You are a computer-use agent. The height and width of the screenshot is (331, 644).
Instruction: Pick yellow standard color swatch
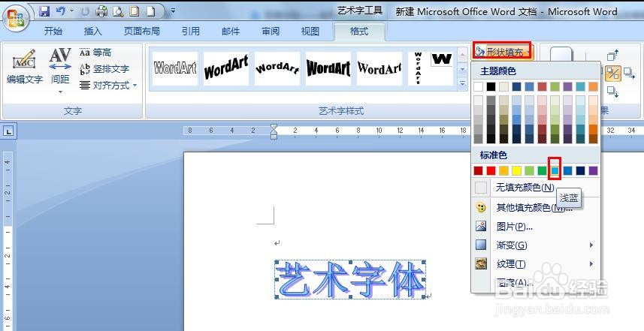(x=516, y=170)
